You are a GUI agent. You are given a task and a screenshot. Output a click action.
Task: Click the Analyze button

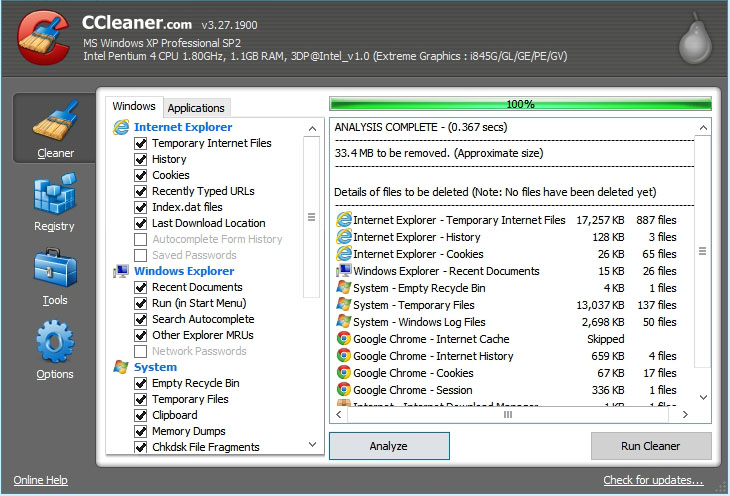click(389, 446)
